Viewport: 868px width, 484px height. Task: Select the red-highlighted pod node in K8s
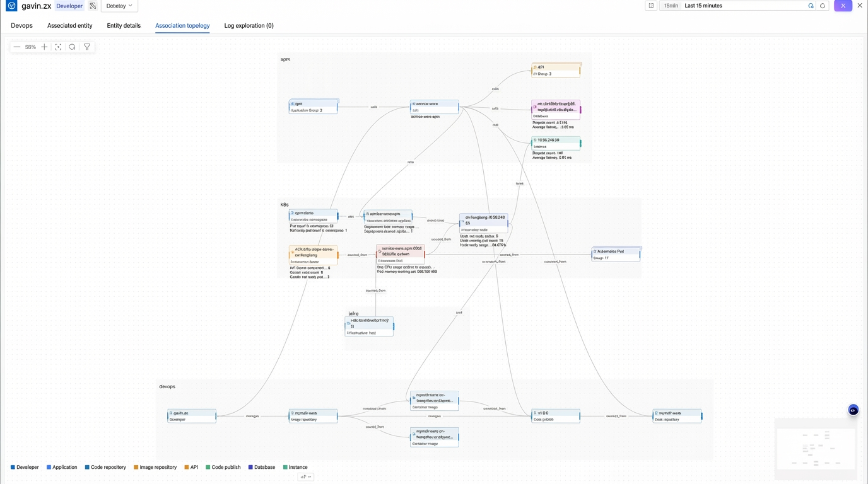(401, 254)
